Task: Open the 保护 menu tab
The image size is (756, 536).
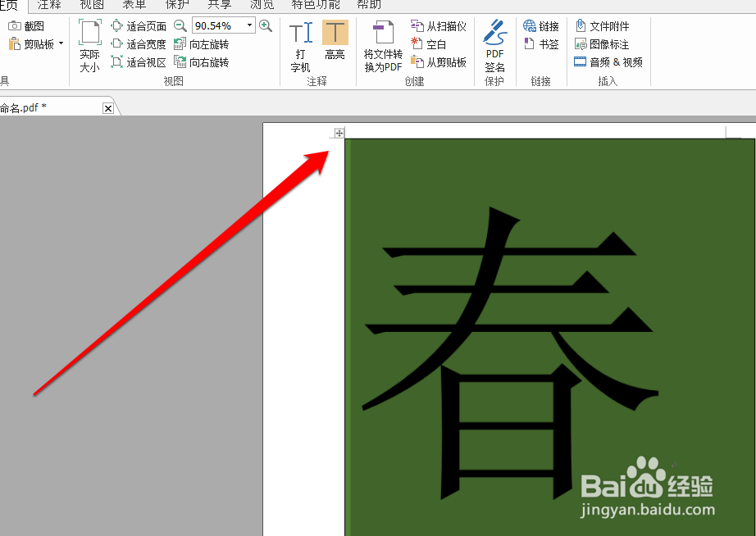Action: point(177,4)
